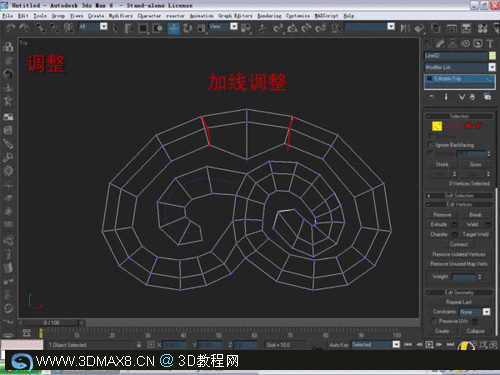Select the Polygon sub-object level

[x=468, y=126]
